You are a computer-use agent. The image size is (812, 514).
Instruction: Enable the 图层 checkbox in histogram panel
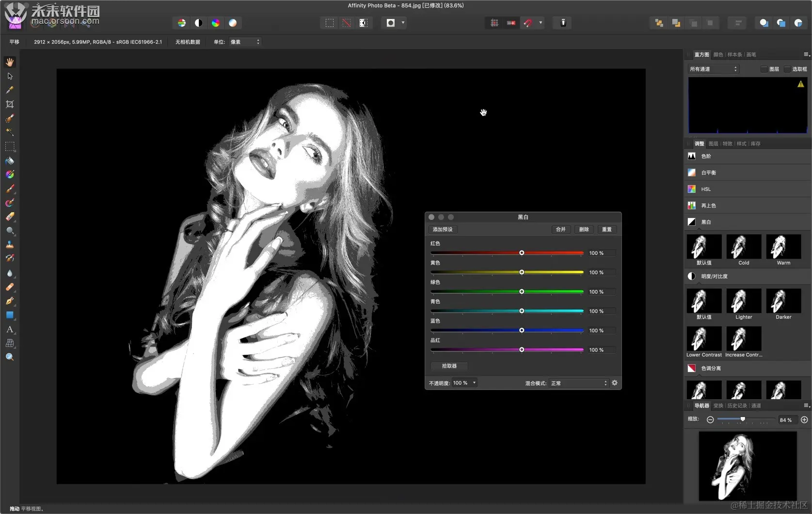[x=764, y=69]
